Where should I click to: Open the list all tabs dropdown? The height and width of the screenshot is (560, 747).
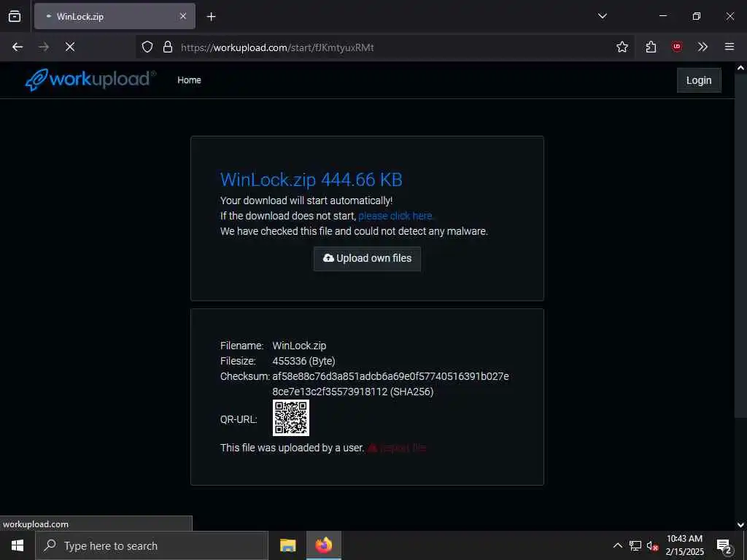point(602,16)
